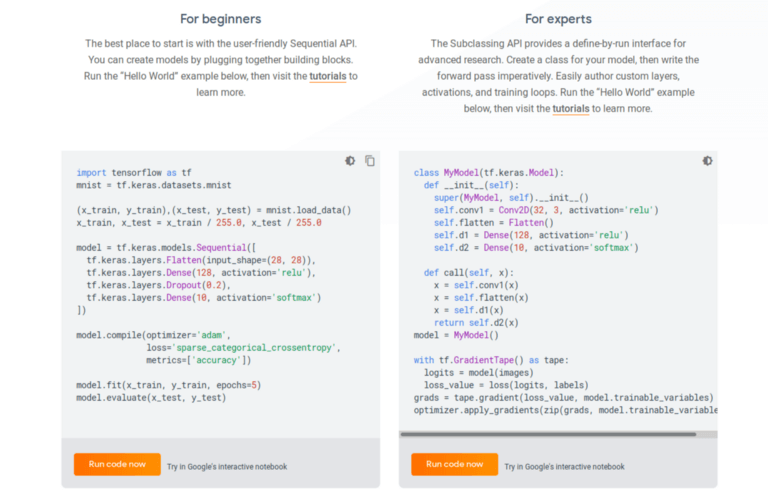Click the "For experts" heading

click(x=558, y=19)
